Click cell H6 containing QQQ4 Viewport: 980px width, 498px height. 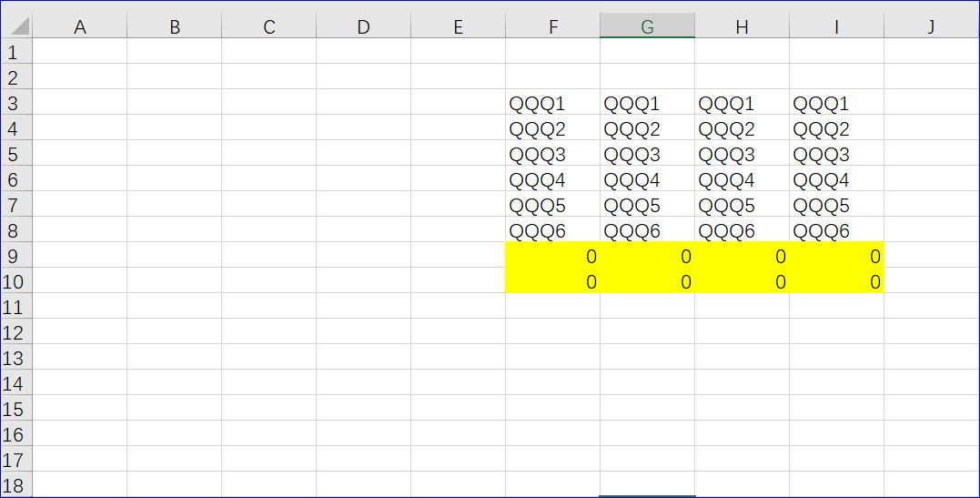[742, 179]
